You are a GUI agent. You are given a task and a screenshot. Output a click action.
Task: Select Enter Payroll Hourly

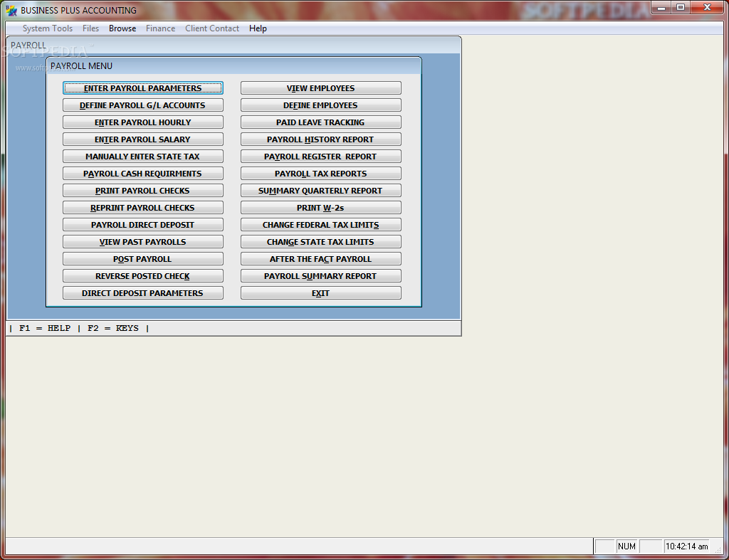click(x=142, y=122)
